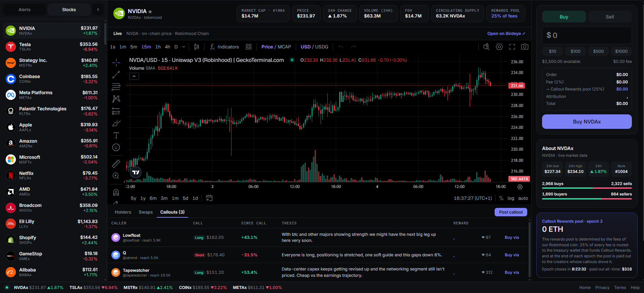Open the timezone selector 16:37:27 (UTC+1)

[473, 198]
